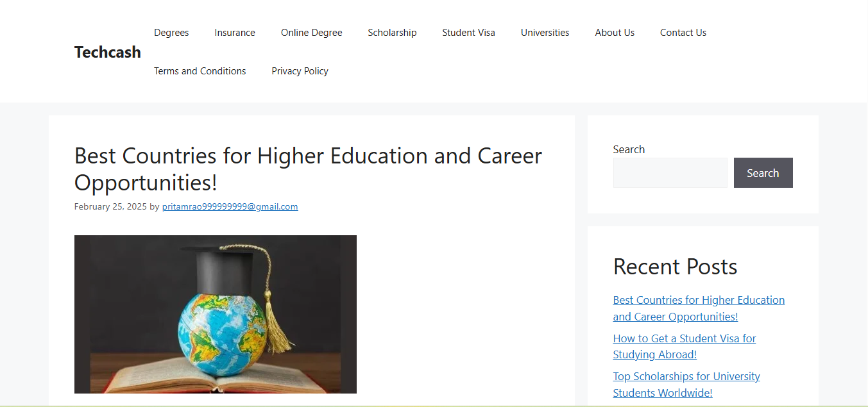View the Terms and Conditions page

pos(200,71)
